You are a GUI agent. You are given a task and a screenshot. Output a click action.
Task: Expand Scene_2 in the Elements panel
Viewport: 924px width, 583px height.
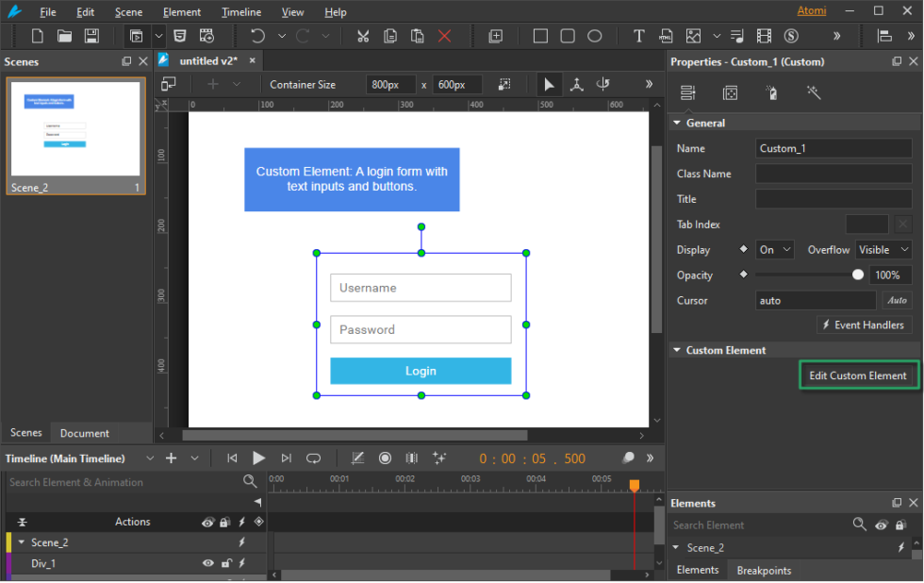[675, 547]
